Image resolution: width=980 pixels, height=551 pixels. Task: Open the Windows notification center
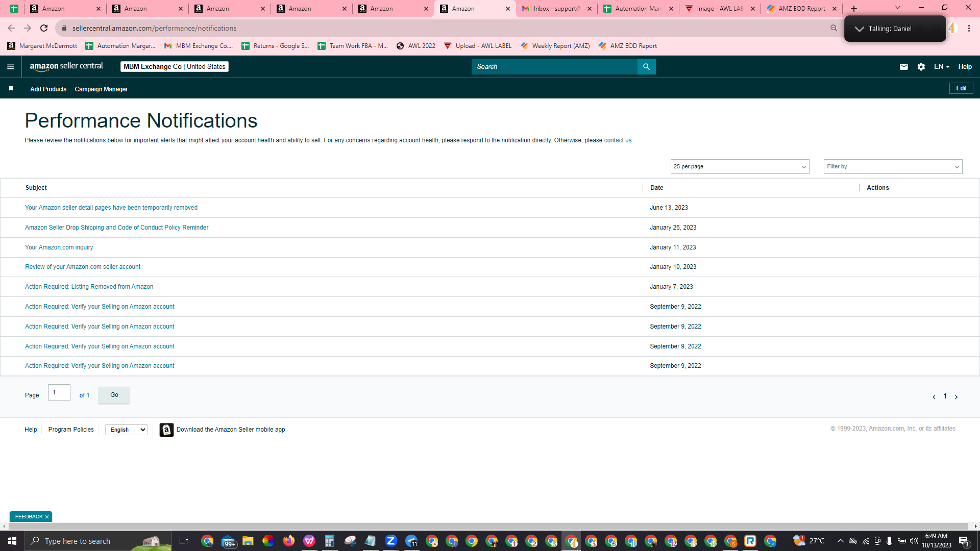[964, 541]
